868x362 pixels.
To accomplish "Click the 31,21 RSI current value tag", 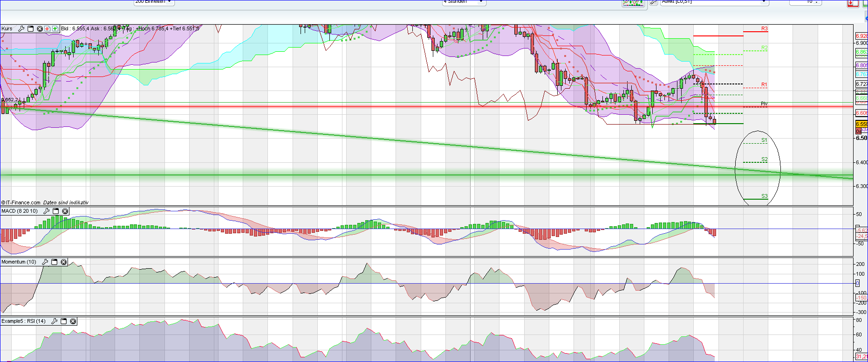I will point(861,357).
